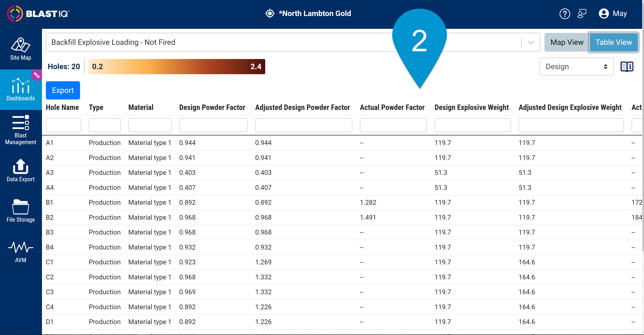Select hole C4 row name

click(x=49, y=307)
